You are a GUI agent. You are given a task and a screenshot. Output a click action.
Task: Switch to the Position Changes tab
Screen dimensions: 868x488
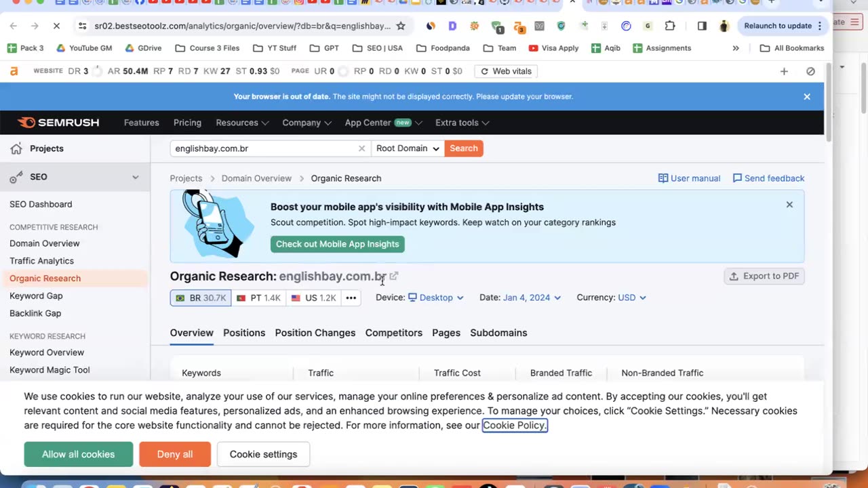pyautogui.click(x=315, y=333)
